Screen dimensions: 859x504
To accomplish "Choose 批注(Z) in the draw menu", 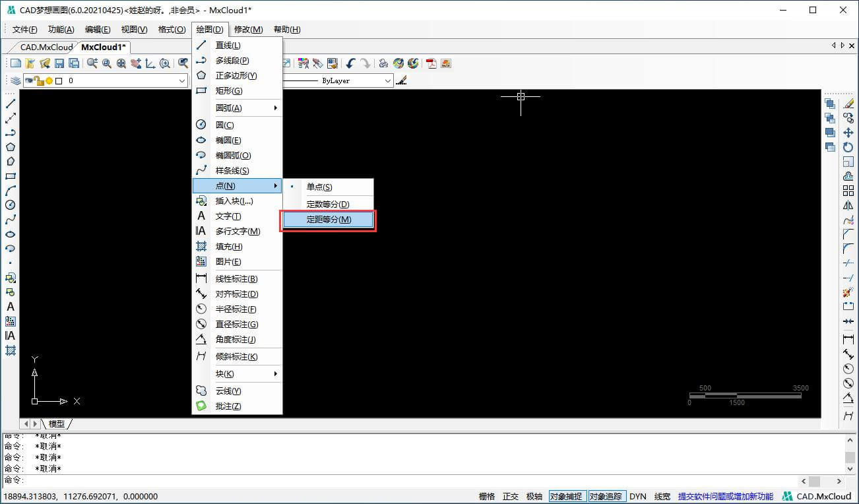I will pos(238,406).
